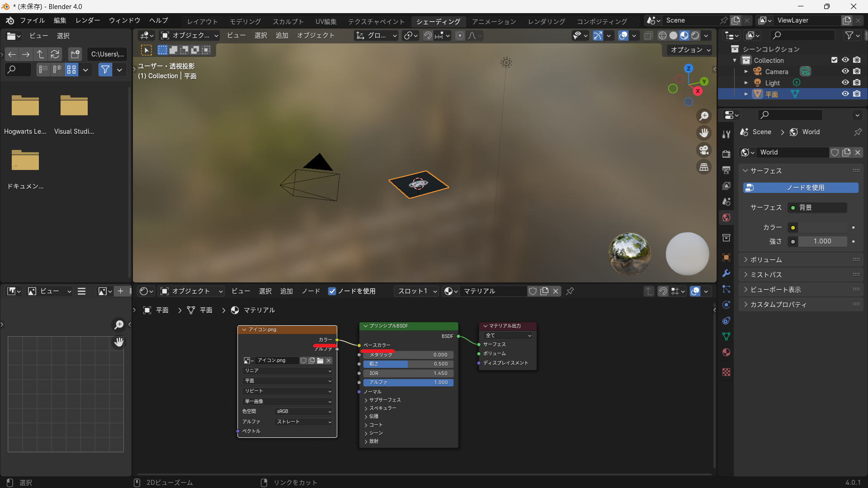Click the camera view toggle icon
Viewport: 868px width, 488px height.
click(x=704, y=150)
